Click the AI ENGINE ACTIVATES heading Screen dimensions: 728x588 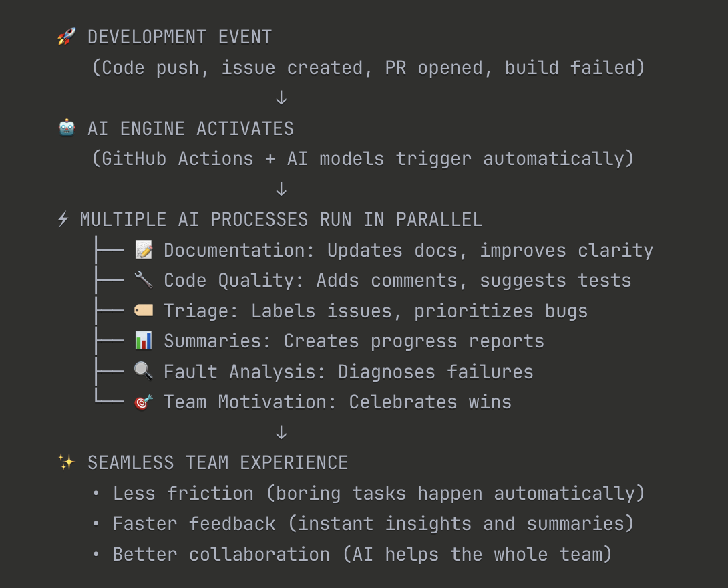point(190,128)
